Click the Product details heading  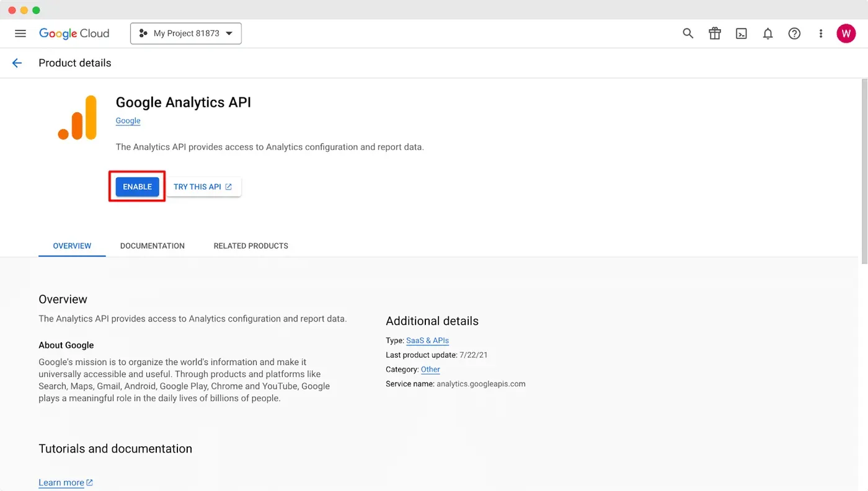(75, 63)
